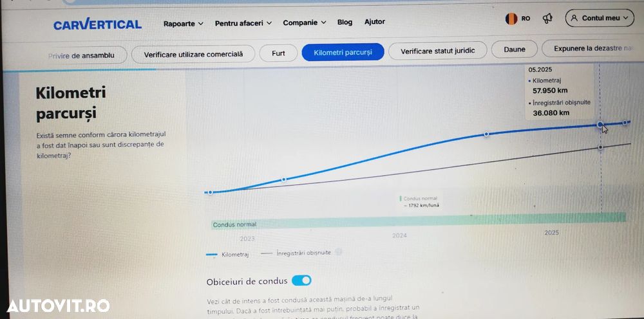
Task: Toggle the Obiceiuri de condus switch
Action: [301, 280]
